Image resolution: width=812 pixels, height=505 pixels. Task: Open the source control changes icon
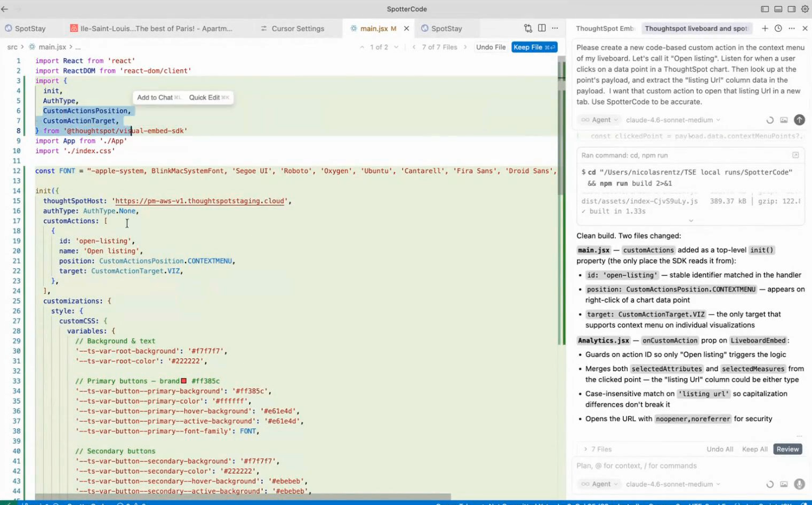pos(528,28)
